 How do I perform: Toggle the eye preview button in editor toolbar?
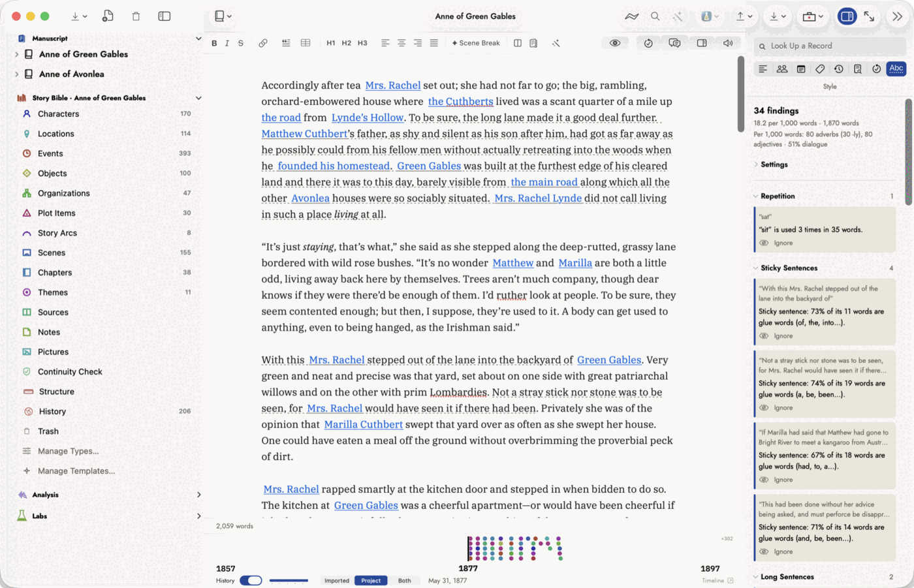tap(615, 43)
